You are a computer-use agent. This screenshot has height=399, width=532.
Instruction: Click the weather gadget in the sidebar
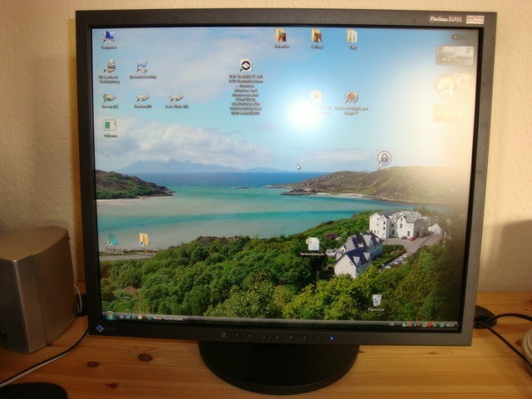tap(455, 56)
